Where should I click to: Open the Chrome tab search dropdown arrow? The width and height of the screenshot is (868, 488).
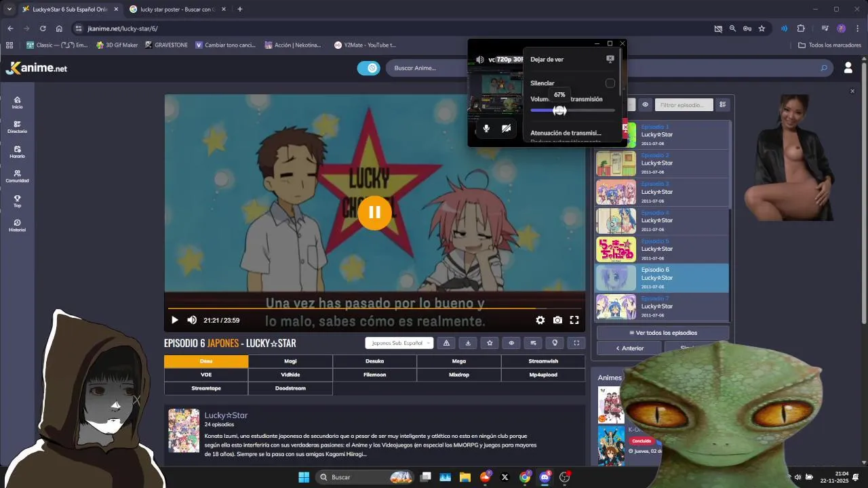coord(9,9)
